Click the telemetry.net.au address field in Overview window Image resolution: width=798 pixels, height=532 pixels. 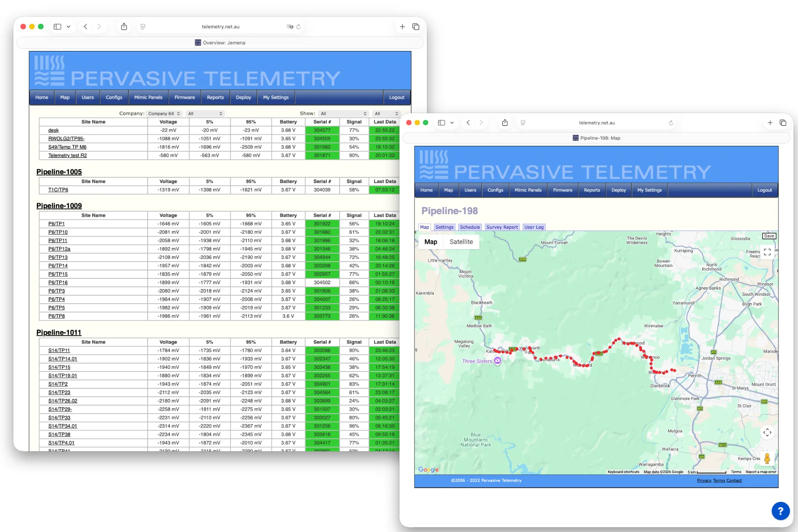point(220,27)
